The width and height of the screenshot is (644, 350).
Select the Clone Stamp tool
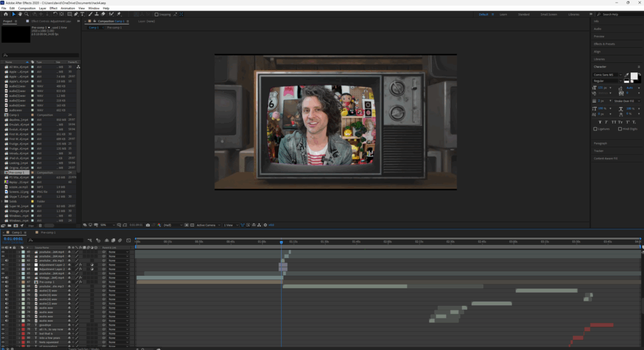click(97, 14)
